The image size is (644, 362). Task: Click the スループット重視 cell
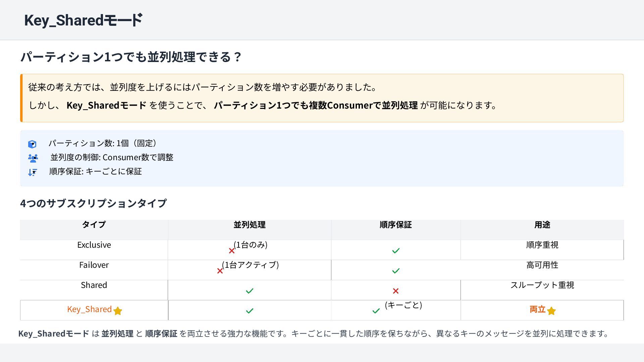click(x=542, y=285)
